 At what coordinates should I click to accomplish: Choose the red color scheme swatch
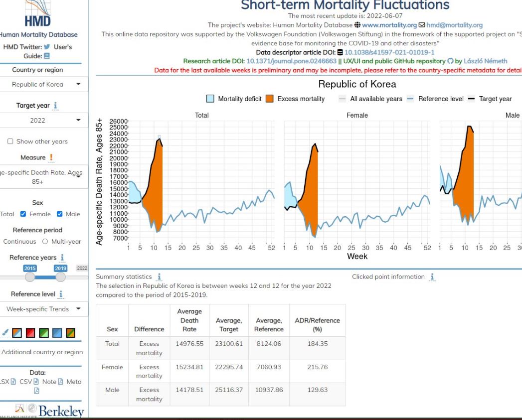(x=31, y=332)
